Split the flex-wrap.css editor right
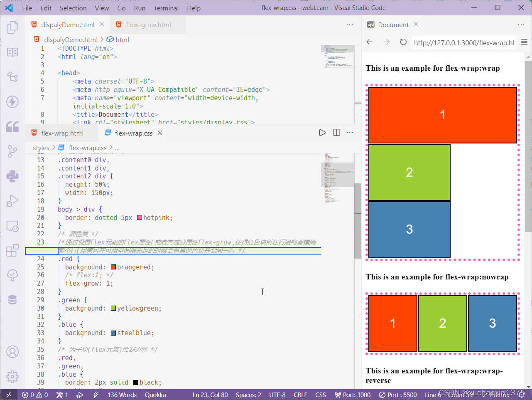532x400 pixels. click(336, 133)
